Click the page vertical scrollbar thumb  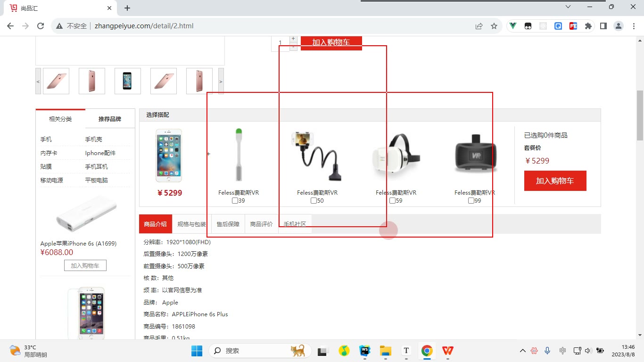coord(640,115)
